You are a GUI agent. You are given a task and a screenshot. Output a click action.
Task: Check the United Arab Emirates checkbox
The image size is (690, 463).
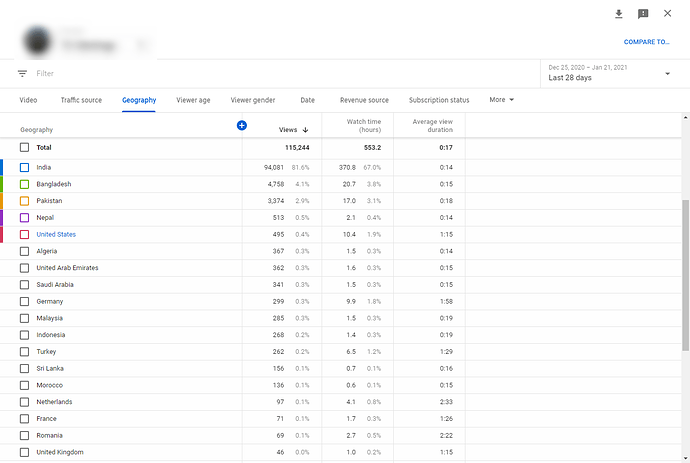point(25,268)
